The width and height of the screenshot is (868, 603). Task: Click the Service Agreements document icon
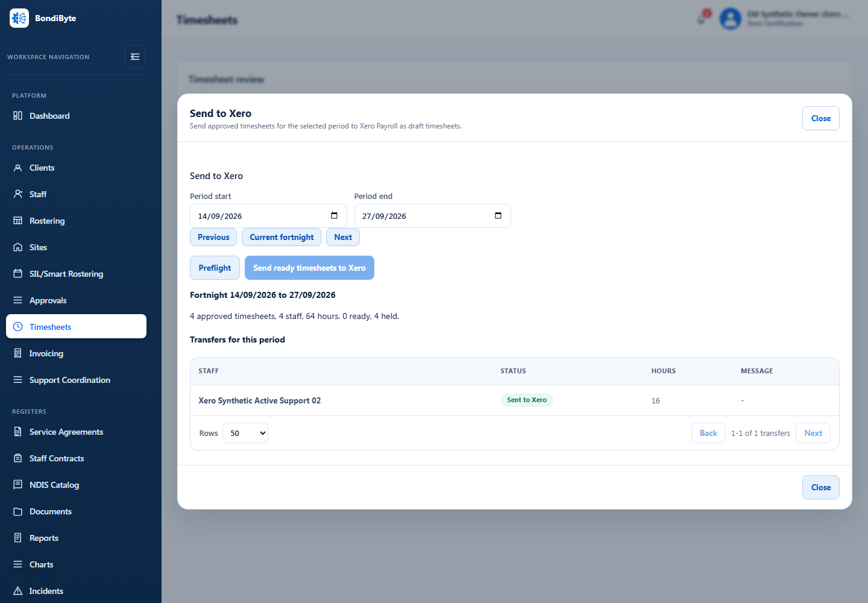click(x=18, y=432)
